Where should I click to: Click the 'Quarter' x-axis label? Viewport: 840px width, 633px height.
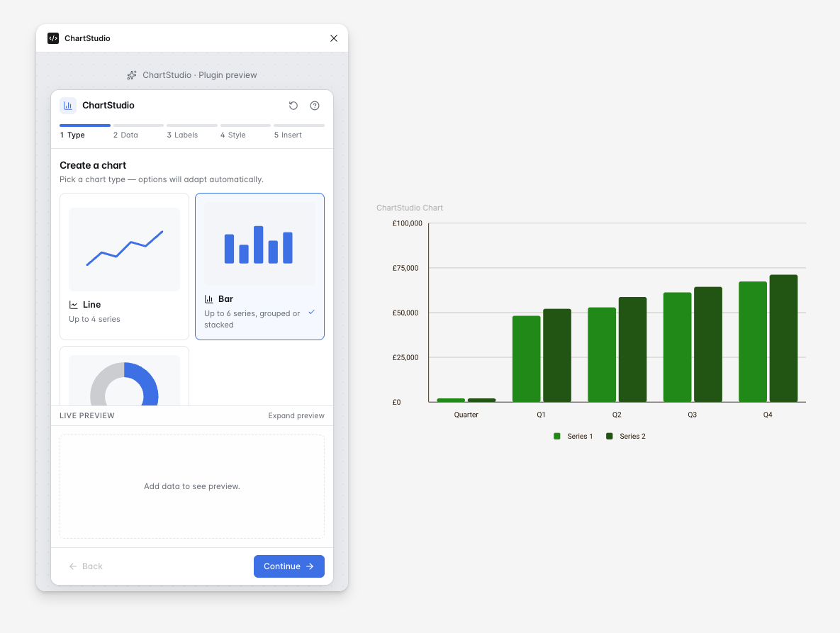coord(466,415)
